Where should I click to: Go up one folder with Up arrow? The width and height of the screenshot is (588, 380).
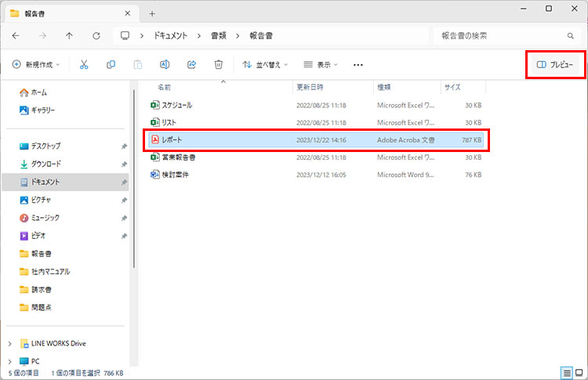(70, 36)
